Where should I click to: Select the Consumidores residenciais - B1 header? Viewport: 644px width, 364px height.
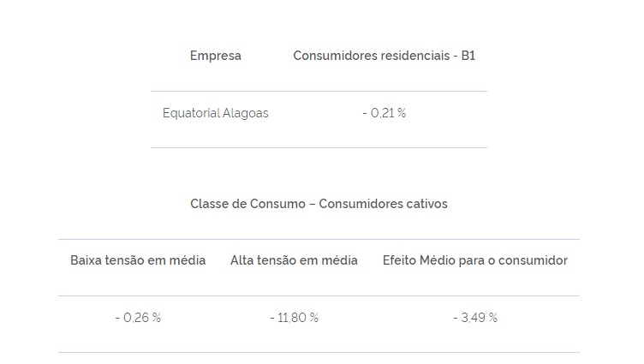[x=384, y=56]
